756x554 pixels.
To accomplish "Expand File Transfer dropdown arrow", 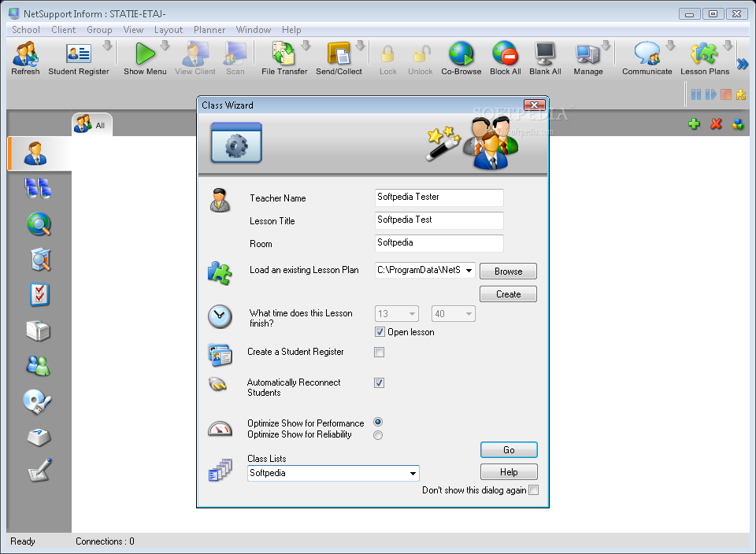I will (x=306, y=46).
